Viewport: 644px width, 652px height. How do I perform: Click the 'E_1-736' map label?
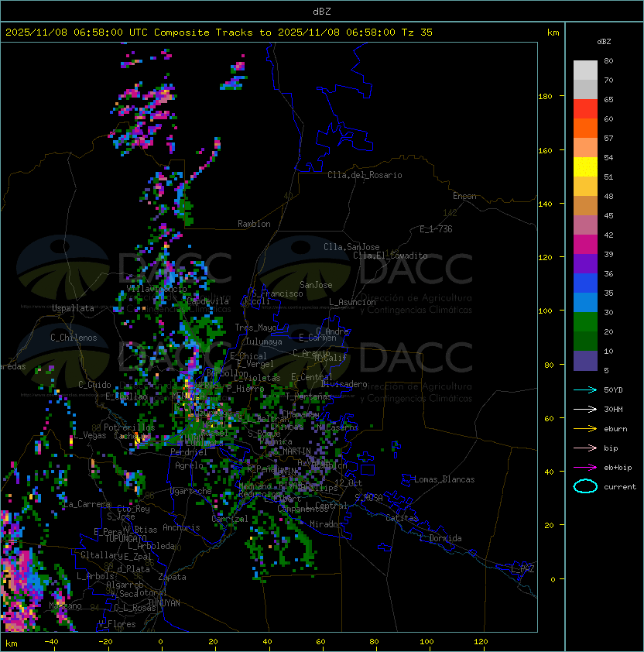436,229
